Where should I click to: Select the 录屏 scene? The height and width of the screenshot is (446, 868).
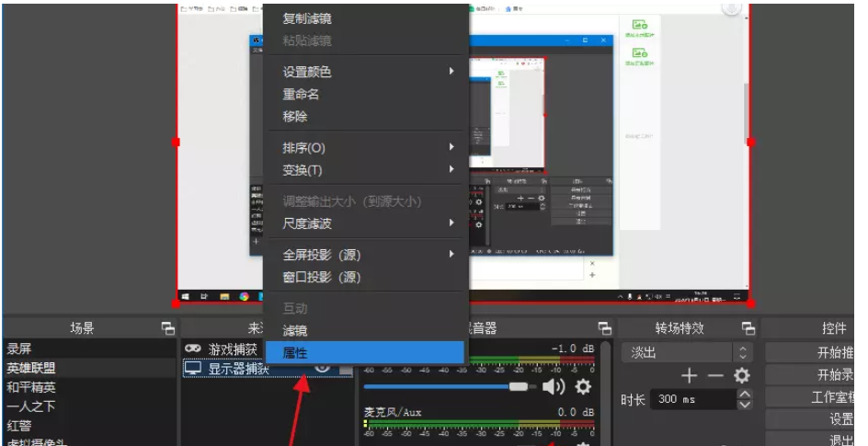90,349
